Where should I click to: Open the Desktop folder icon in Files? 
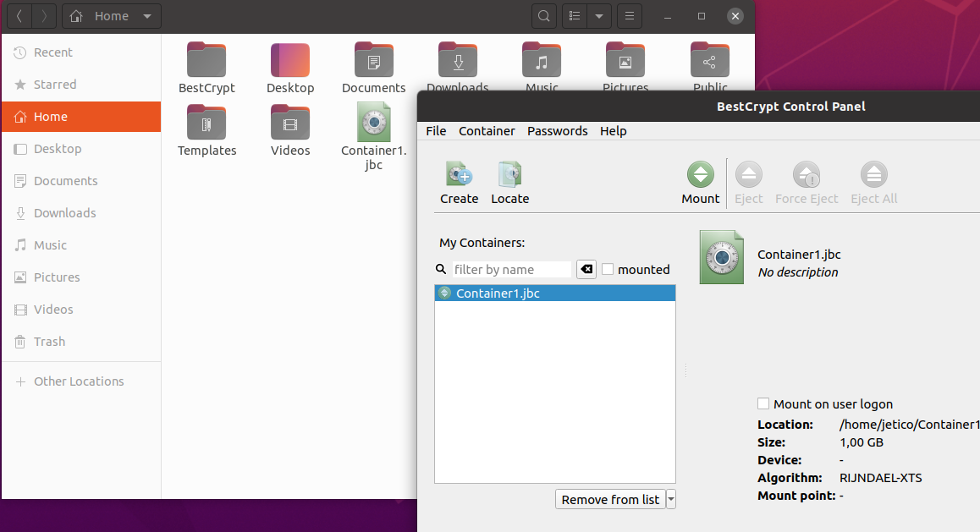point(290,59)
